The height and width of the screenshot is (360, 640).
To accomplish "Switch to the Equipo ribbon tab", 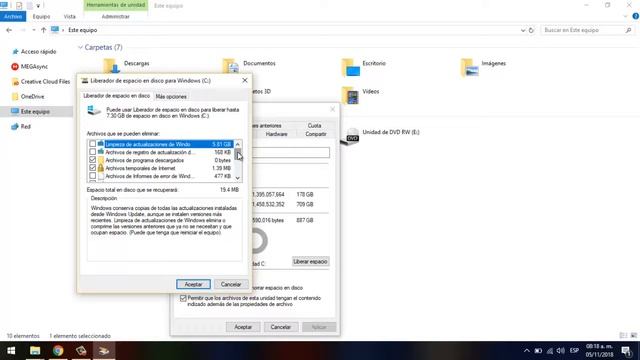I will 41,16.
